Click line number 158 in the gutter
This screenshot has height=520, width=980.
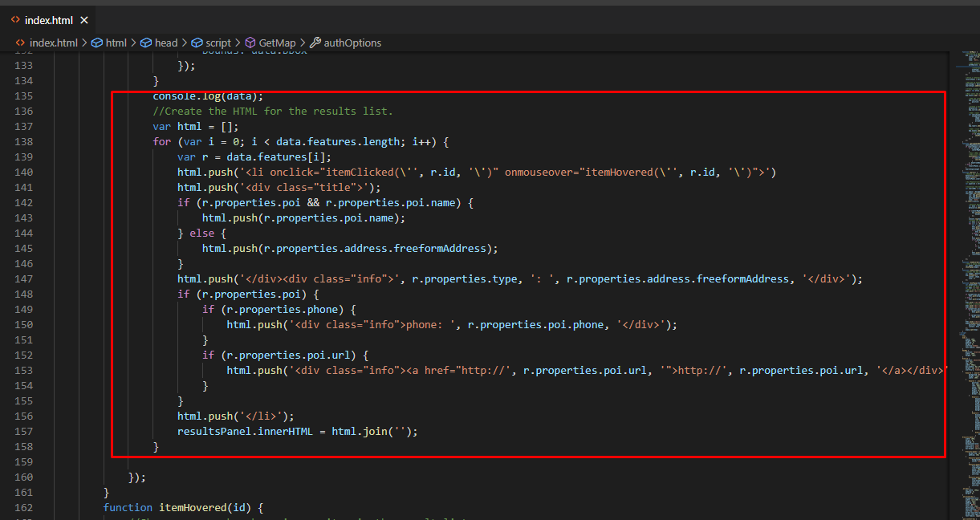pos(24,446)
